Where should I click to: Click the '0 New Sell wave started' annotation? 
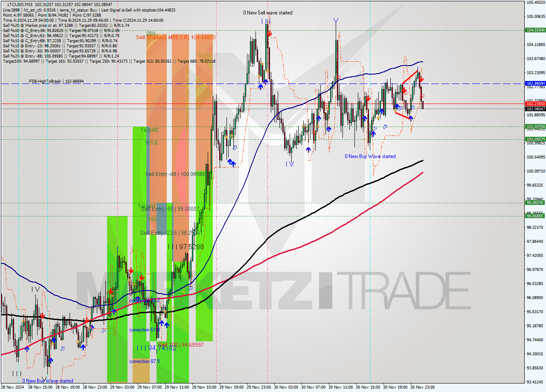268,13
